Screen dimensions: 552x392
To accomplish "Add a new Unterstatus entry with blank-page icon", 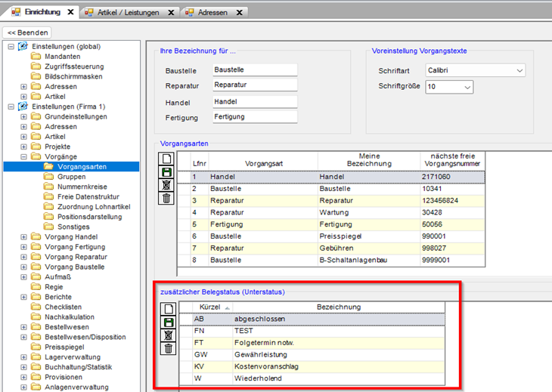I will [167, 309].
